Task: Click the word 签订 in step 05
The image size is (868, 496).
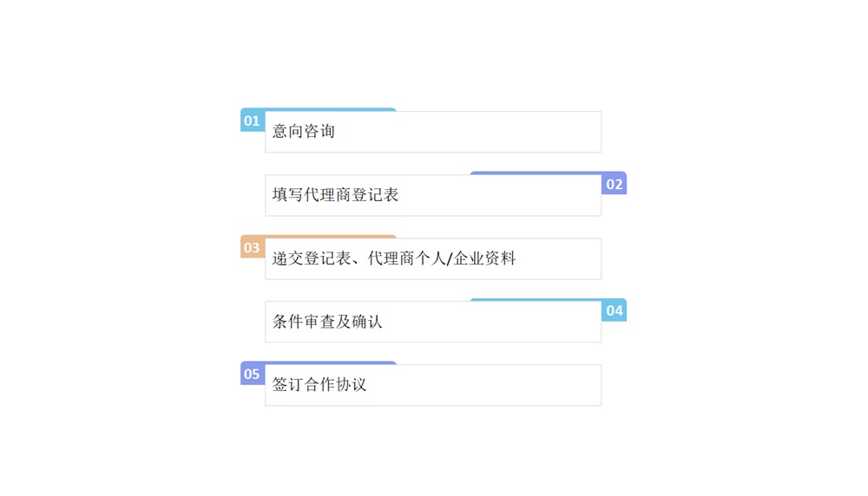Action: (287, 384)
